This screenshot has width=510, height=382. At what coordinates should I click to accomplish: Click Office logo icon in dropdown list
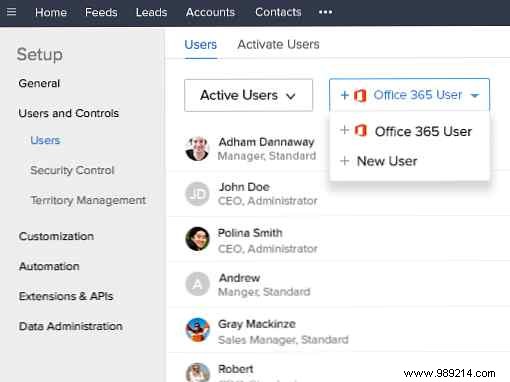pyautogui.click(x=361, y=130)
